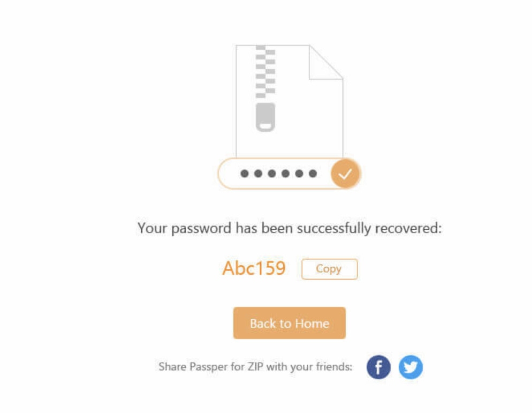Screen dimensions: 532x413
Task: Share Passper on Facebook
Action: tap(378, 367)
